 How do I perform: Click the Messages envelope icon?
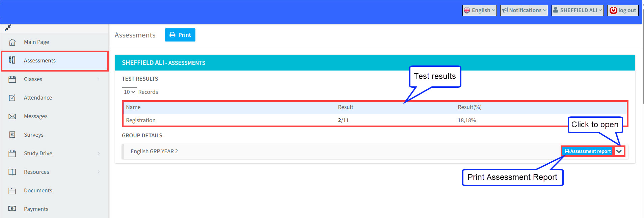[x=12, y=116]
